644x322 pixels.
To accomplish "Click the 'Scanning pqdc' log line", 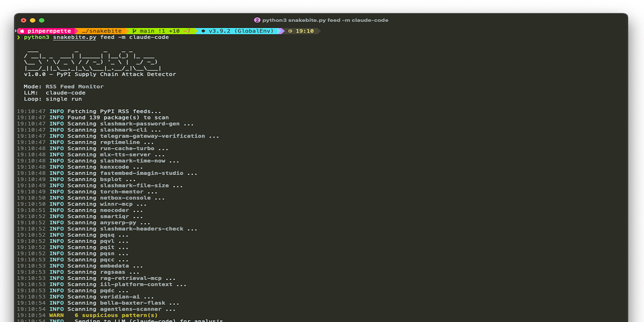I will point(73,291).
